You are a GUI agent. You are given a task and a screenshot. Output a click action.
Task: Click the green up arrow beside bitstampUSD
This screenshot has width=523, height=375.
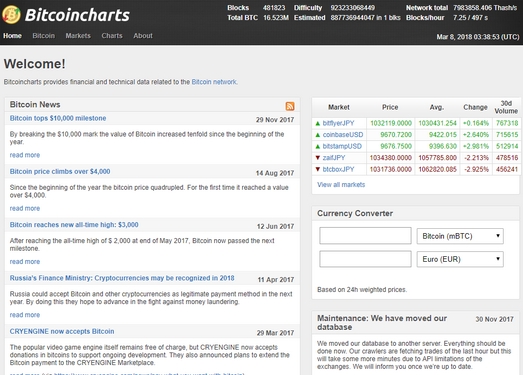[318, 146]
